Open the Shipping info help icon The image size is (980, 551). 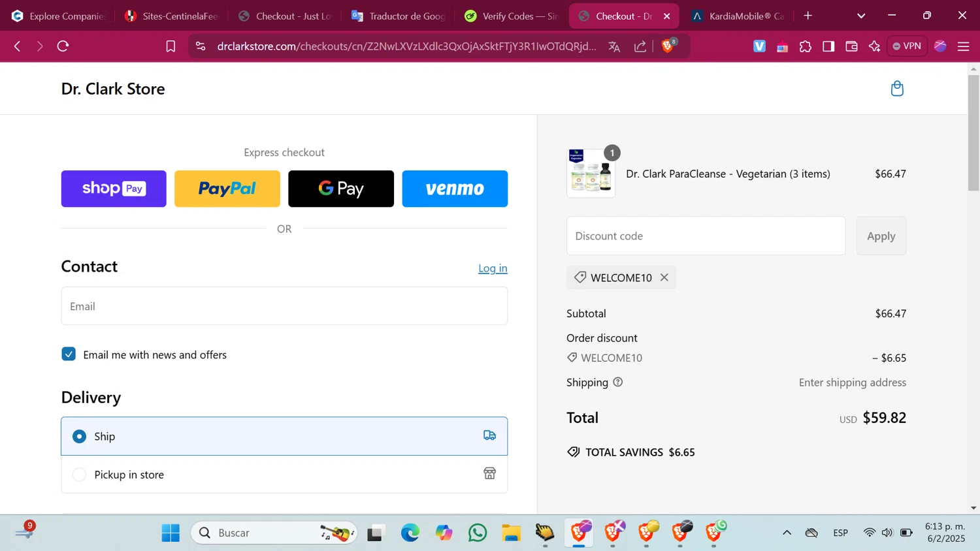tap(618, 382)
